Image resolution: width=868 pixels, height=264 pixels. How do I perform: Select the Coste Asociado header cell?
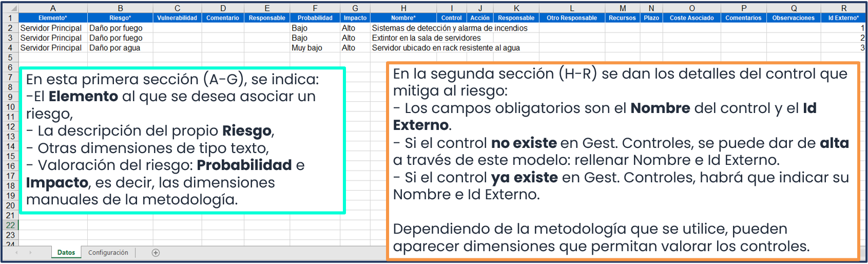[691, 18]
